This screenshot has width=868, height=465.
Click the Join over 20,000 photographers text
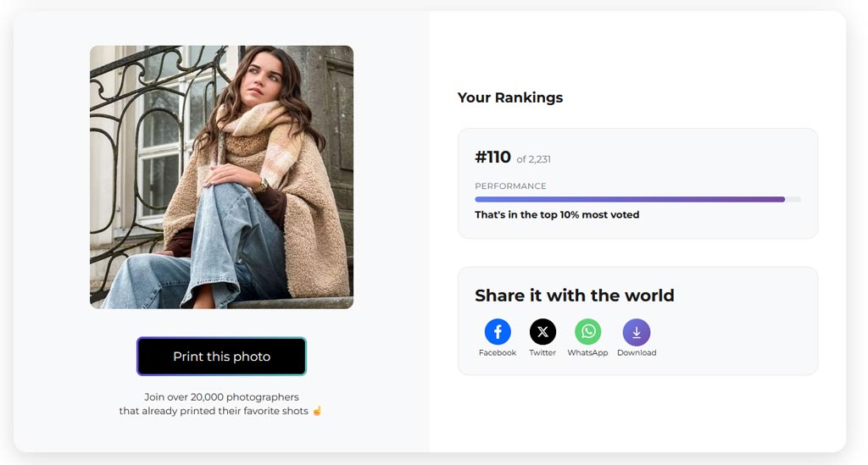click(x=221, y=397)
